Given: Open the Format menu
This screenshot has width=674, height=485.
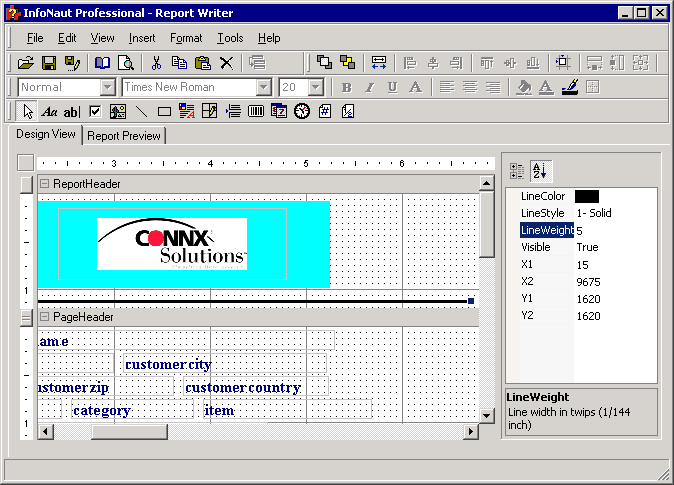Looking at the screenshot, I should coord(186,38).
